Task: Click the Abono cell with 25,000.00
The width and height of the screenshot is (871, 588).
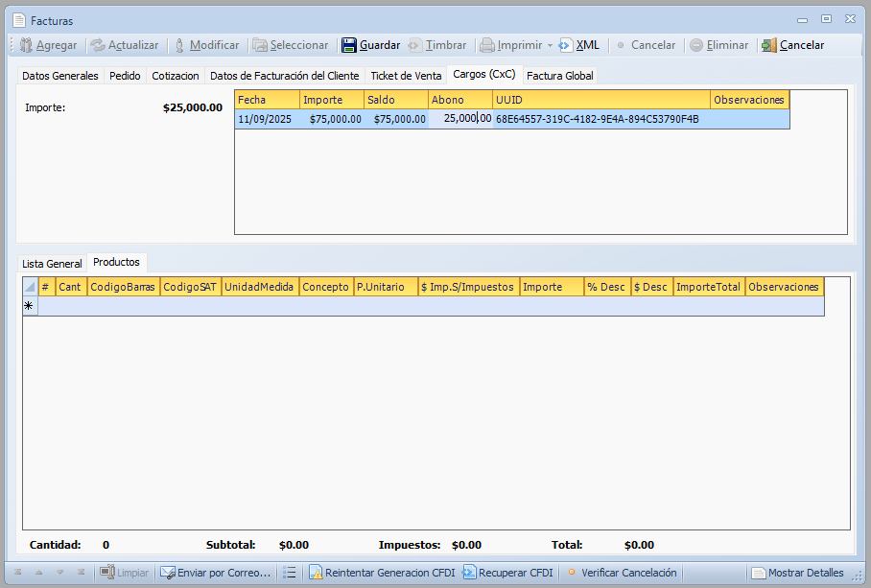Action: [x=460, y=119]
